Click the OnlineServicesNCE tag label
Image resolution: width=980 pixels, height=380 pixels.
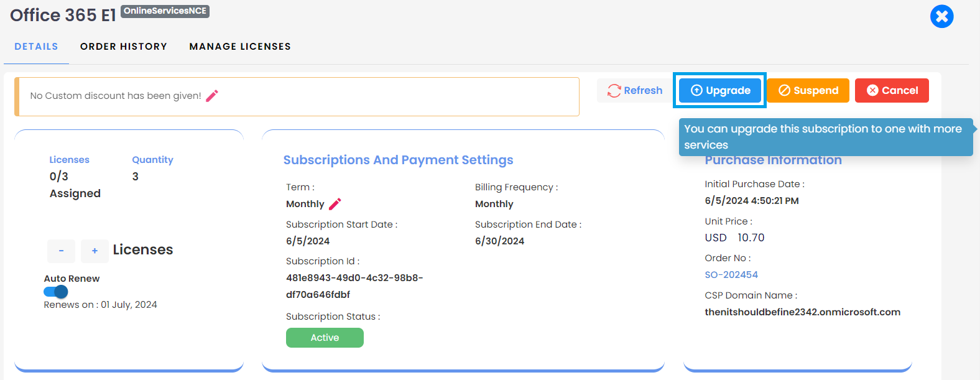click(x=165, y=11)
